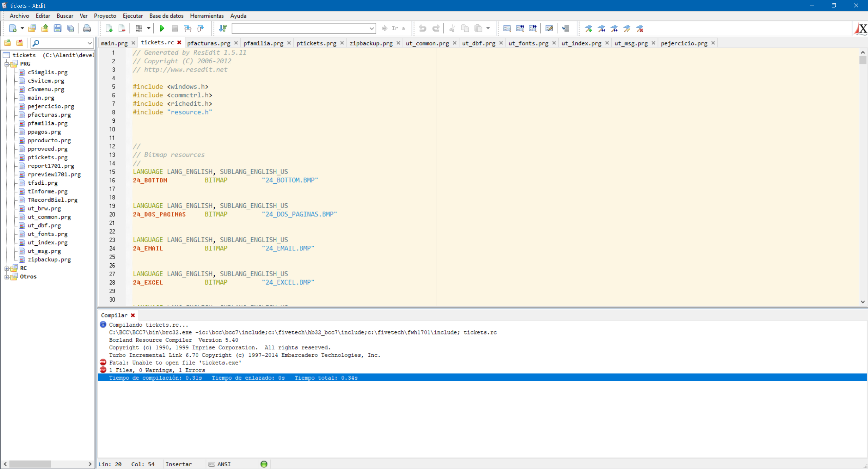Screen dimensions: 868x469
Task: Open ut_brw.prg in the project tree
Action: [44, 208]
